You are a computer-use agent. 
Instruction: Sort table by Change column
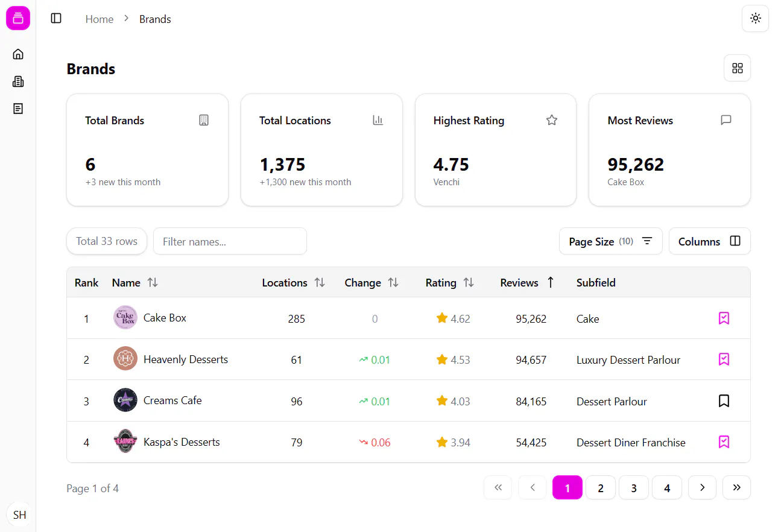[x=372, y=282]
